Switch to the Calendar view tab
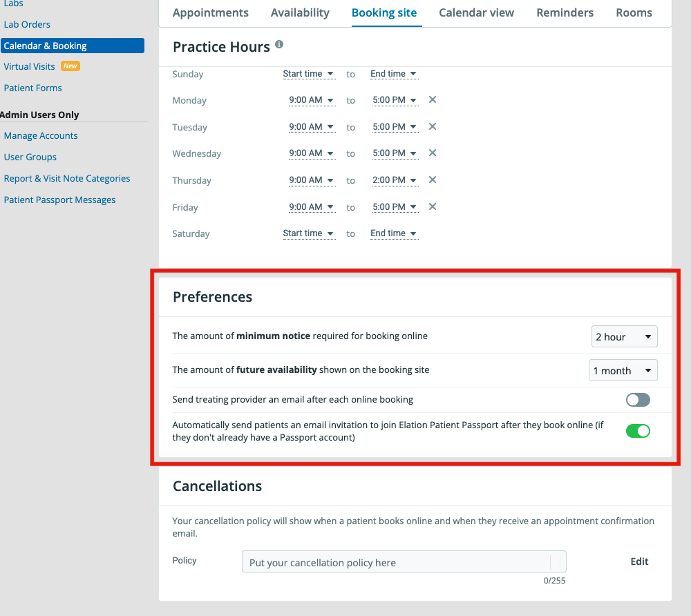The height and width of the screenshot is (616, 691). click(476, 12)
